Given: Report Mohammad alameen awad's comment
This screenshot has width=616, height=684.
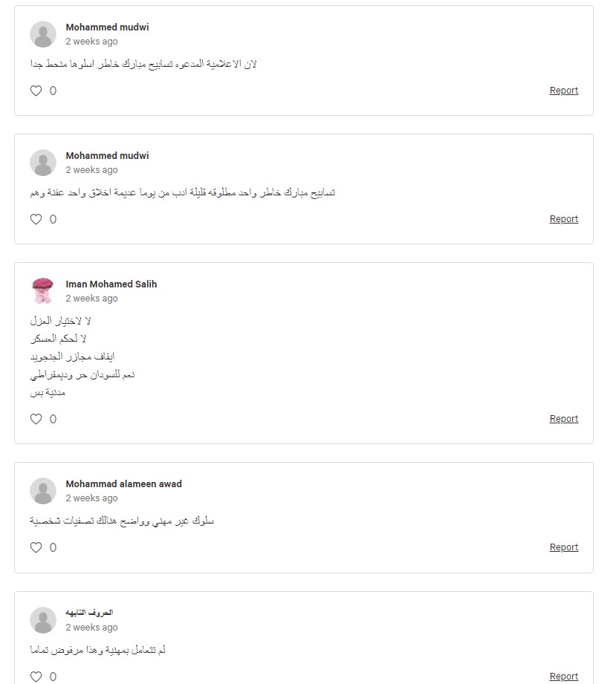Looking at the screenshot, I should coord(563,547).
